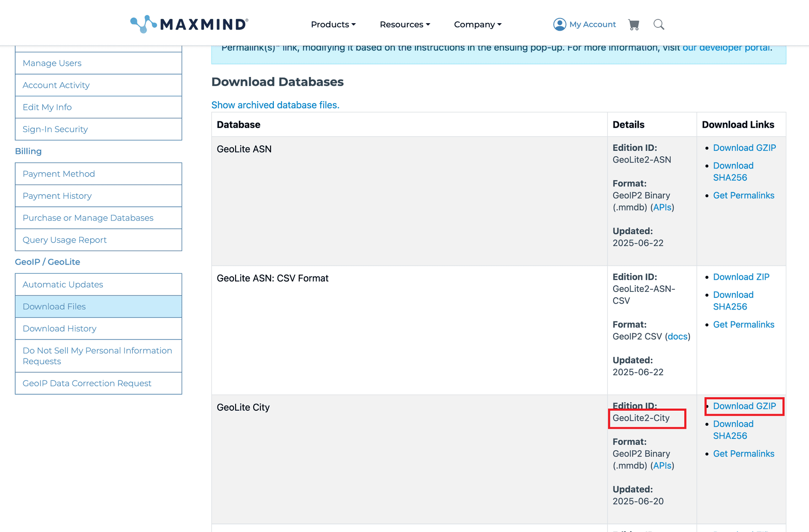Get Permalinks for GeoLite ASN

(x=743, y=195)
